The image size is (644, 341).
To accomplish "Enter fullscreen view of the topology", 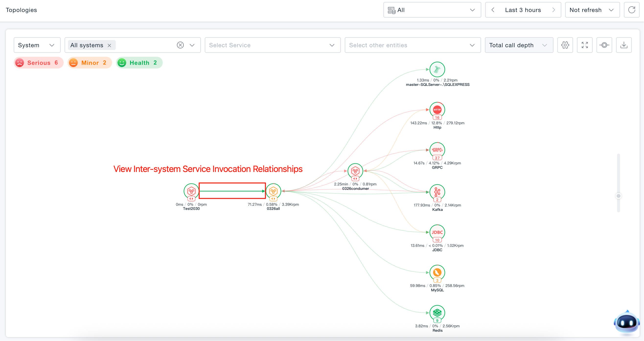I will tap(585, 45).
